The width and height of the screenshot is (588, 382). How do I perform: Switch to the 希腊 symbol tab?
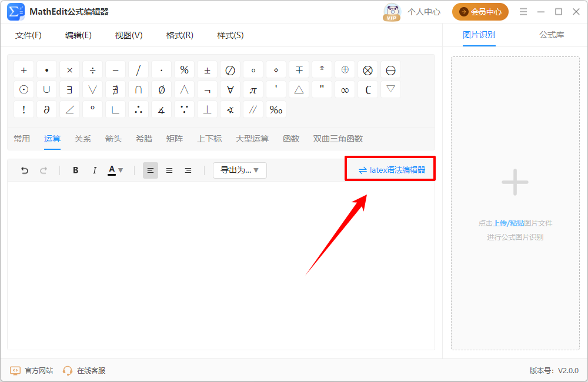click(x=144, y=139)
